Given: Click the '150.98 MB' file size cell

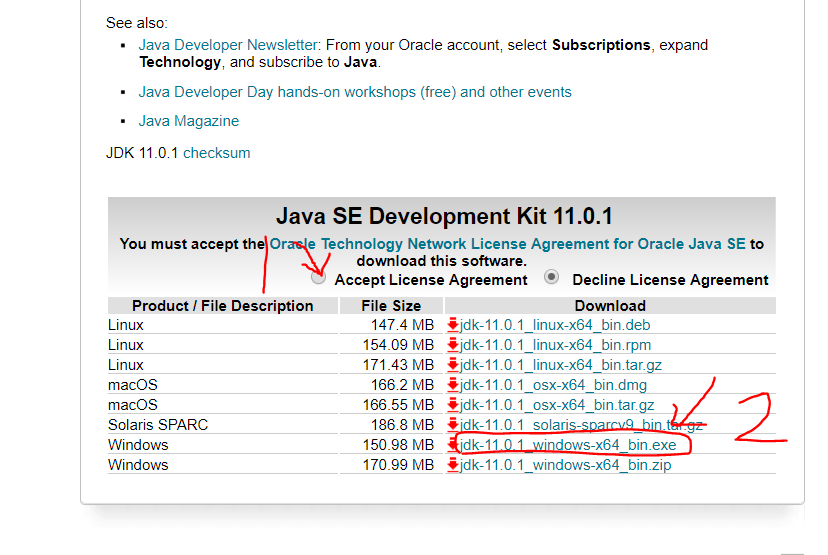Looking at the screenshot, I should tap(391, 445).
